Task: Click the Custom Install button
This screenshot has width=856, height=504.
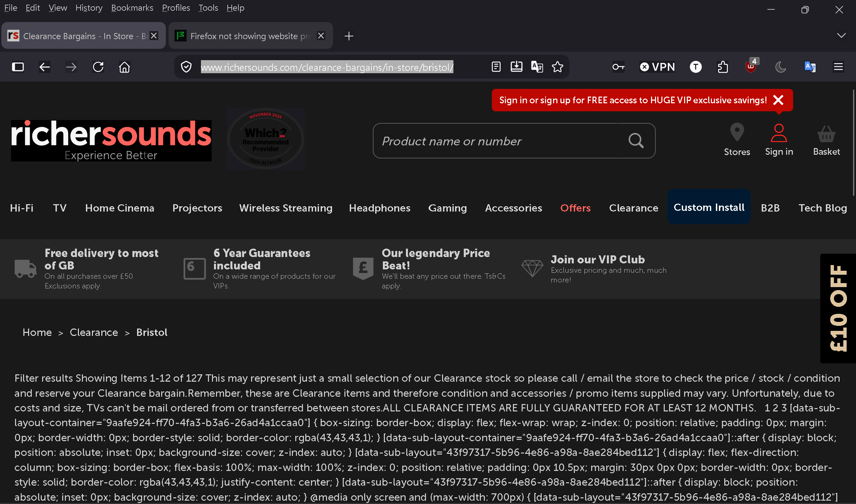Action: [709, 207]
